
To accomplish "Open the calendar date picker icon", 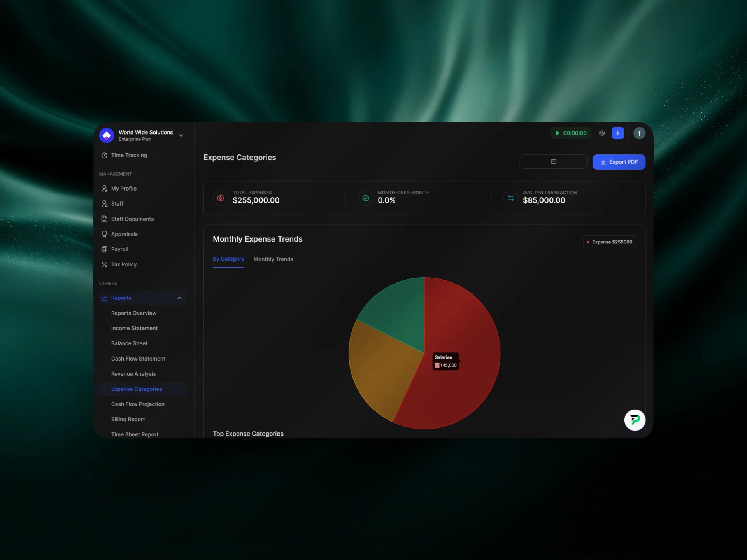I will click(x=554, y=161).
